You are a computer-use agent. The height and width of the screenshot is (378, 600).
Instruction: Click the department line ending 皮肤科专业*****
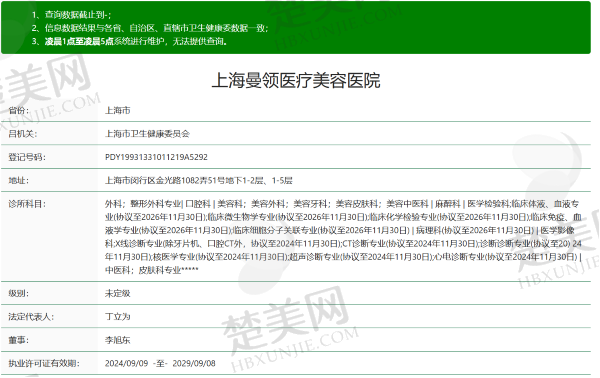(x=152, y=270)
